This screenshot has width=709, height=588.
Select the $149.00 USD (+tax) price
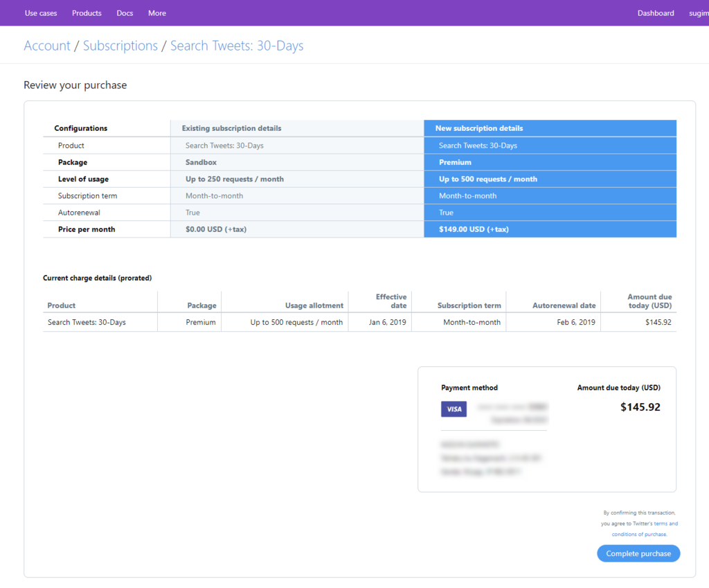tap(474, 229)
